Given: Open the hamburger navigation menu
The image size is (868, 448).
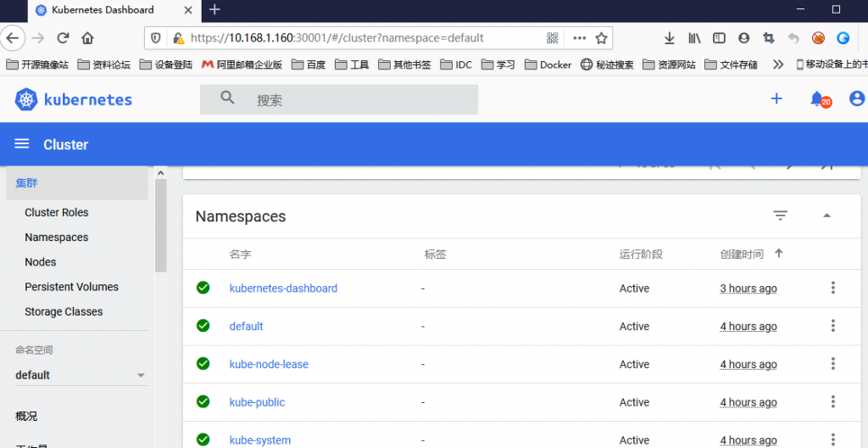Looking at the screenshot, I should (22, 144).
